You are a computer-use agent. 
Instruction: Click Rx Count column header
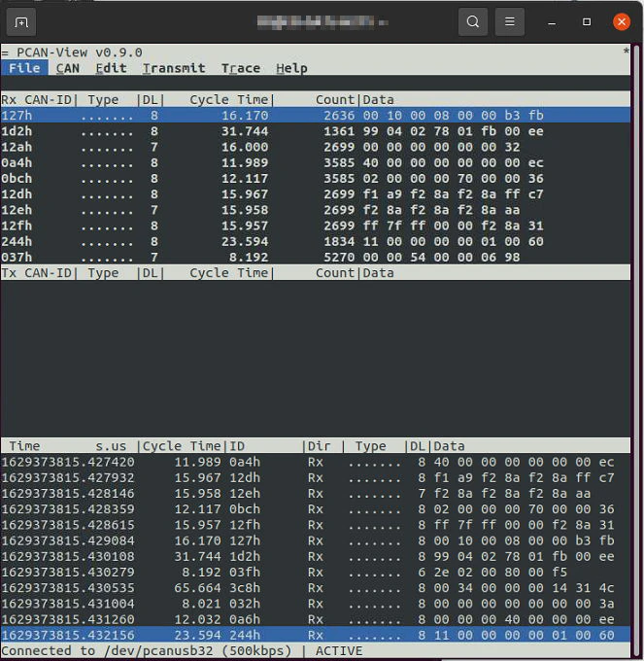point(335,99)
